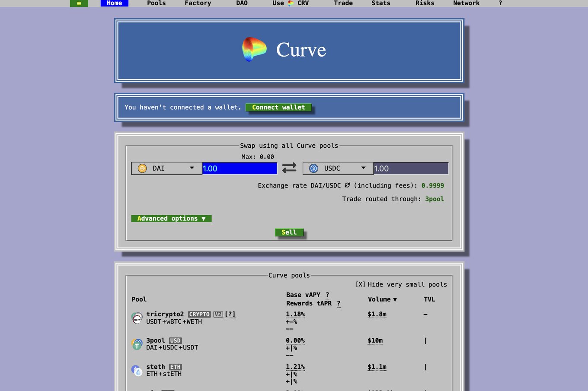Click exchange rate value 0.9999
This screenshot has width=588, height=391.
coord(433,186)
